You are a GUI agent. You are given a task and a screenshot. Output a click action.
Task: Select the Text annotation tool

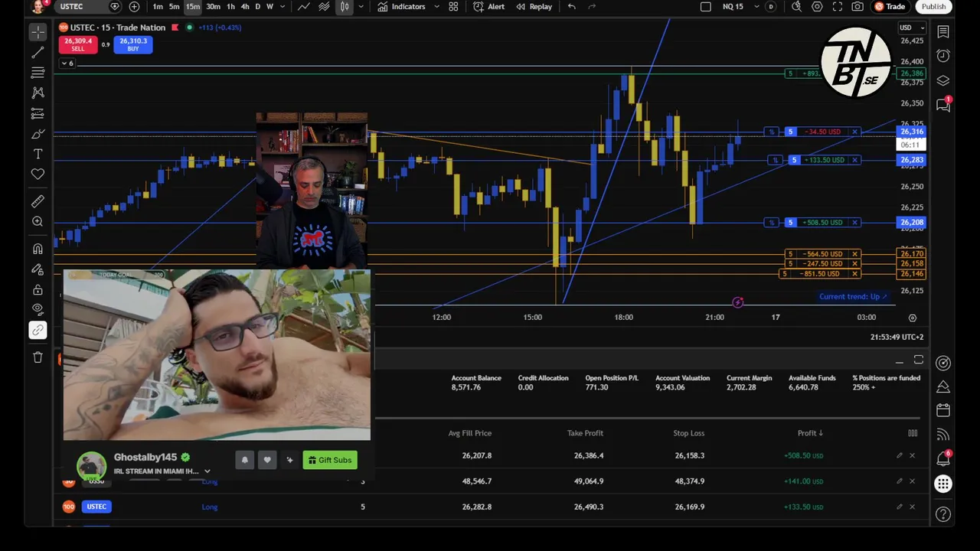[x=38, y=154]
